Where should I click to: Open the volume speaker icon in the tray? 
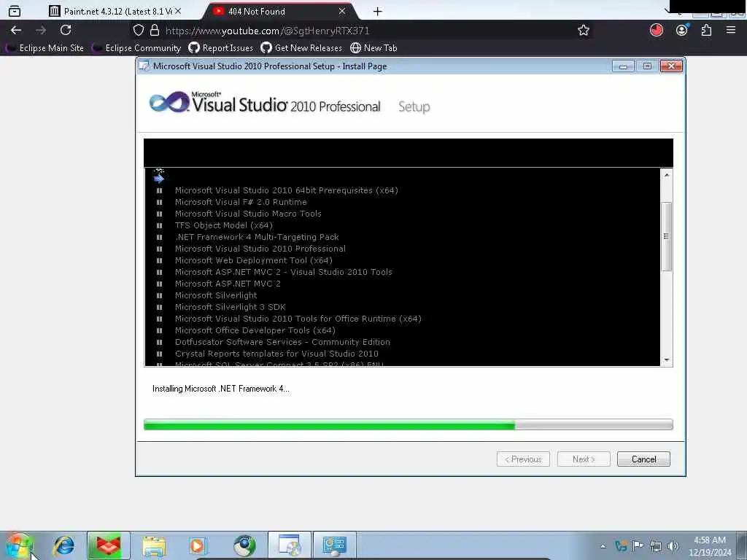(673, 546)
